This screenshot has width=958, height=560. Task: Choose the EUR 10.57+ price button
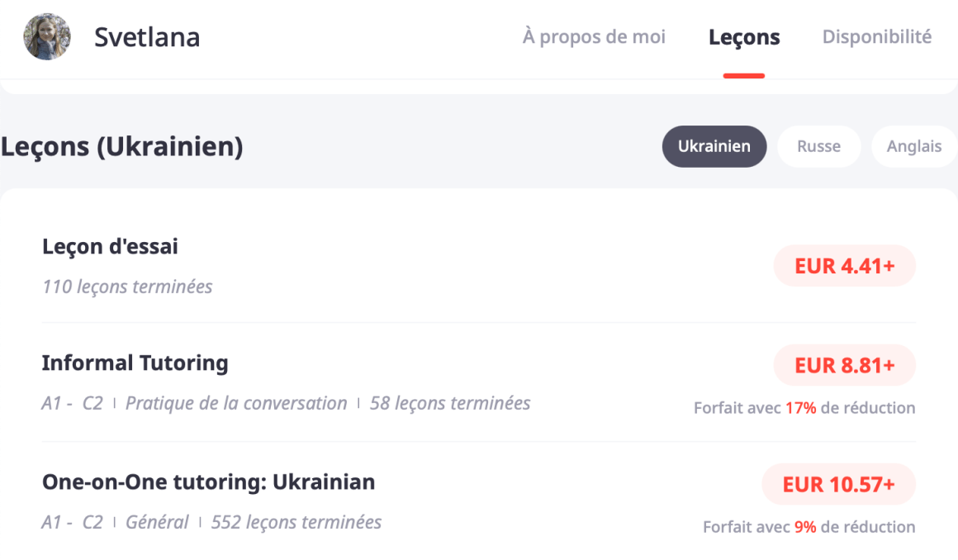[x=838, y=485]
